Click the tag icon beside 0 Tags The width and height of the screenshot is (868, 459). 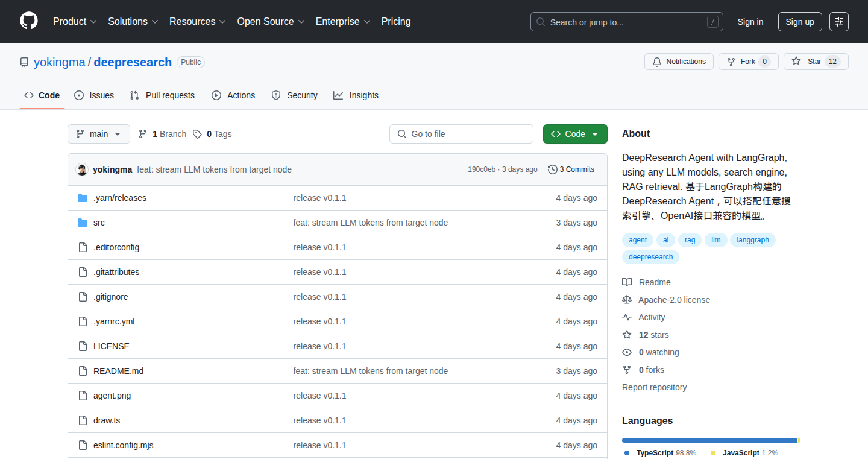point(197,134)
